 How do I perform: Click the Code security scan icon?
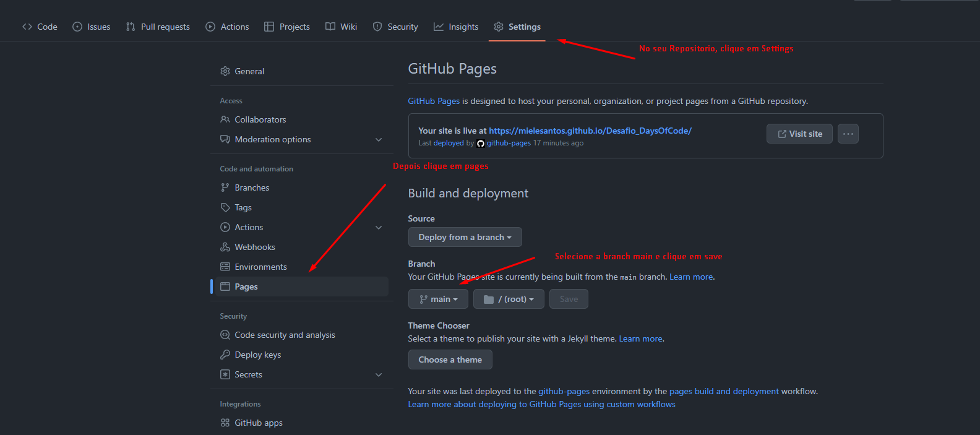(225, 335)
